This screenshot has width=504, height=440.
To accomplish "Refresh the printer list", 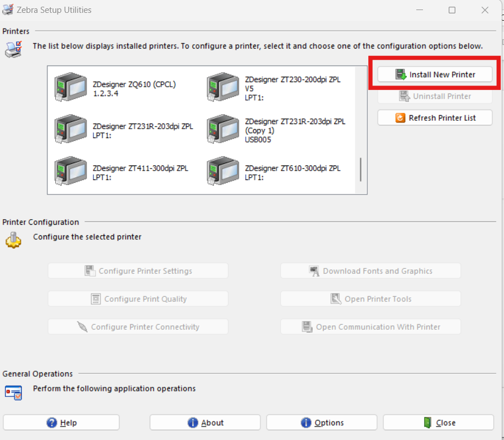I will point(435,117).
